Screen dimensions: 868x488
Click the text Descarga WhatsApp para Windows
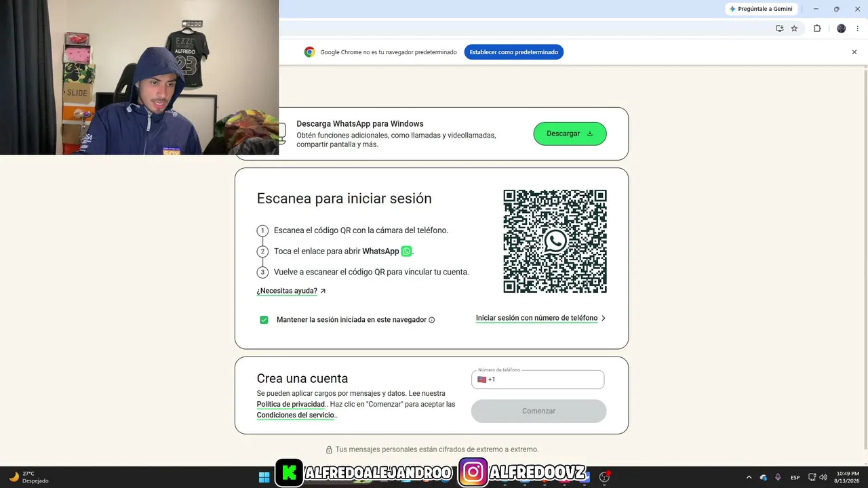click(360, 124)
